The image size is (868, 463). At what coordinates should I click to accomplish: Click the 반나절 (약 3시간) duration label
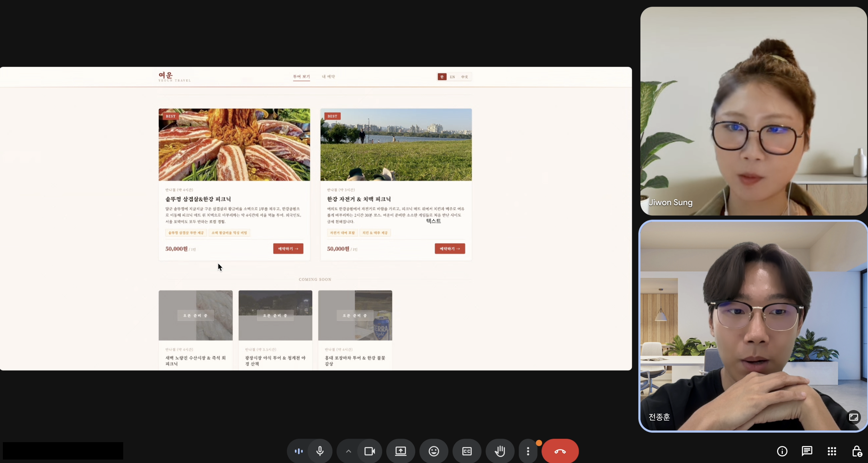tap(341, 190)
